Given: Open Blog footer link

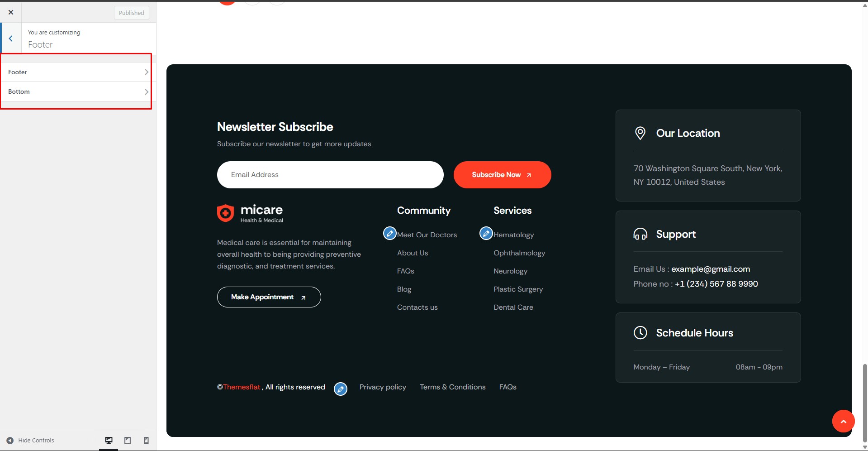Looking at the screenshot, I should tap(404, 289).
